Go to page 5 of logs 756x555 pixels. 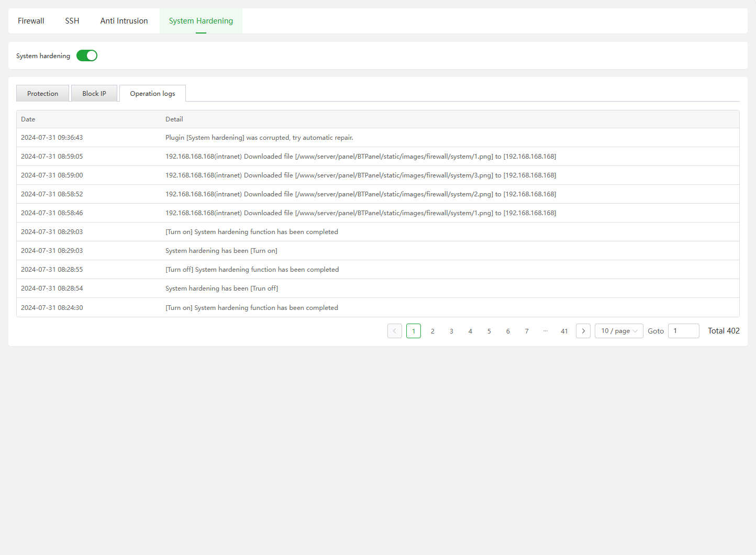(x=489, y=331)
